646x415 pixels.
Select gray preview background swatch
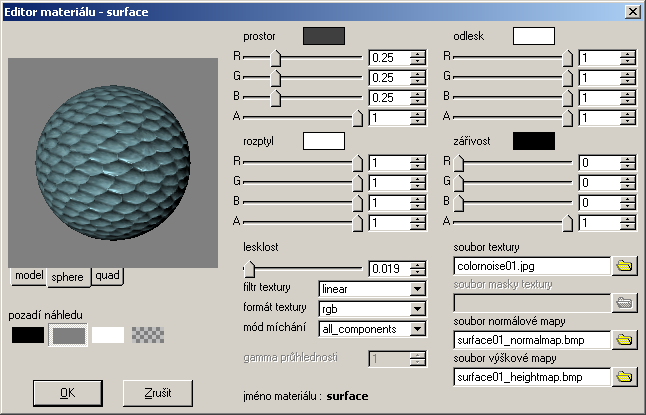tap(68, 335)
